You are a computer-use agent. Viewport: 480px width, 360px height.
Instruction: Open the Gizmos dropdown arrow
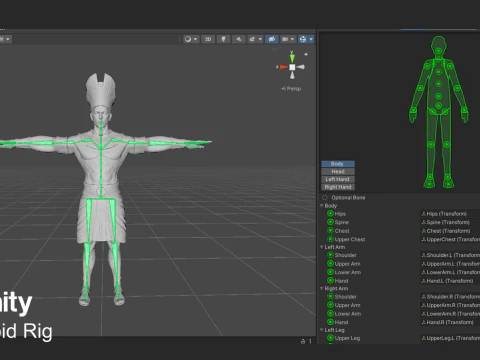point(311,39)
